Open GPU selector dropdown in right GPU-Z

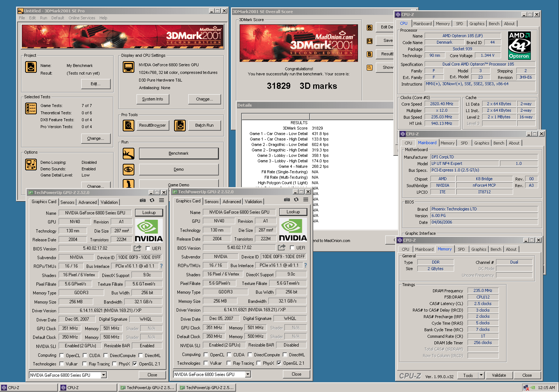(x=248, y=374)
